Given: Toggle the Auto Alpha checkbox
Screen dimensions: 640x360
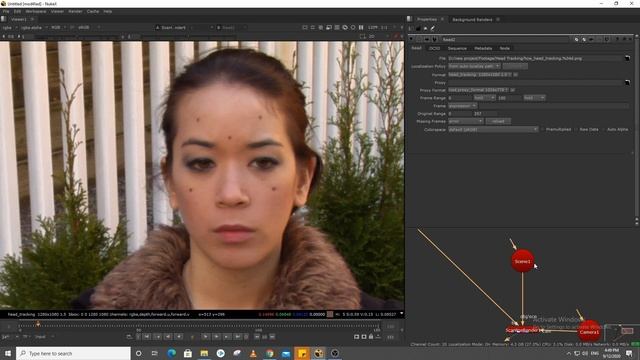Looking at the screenshot, I should click(604, 129).
